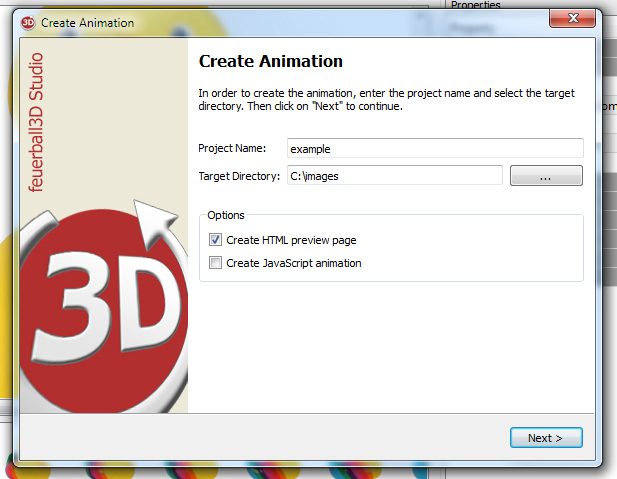Screen dimensions: 617x479
Task: Click the Target Directory input field
Action: pyautogui.click(x=395, y=176)
